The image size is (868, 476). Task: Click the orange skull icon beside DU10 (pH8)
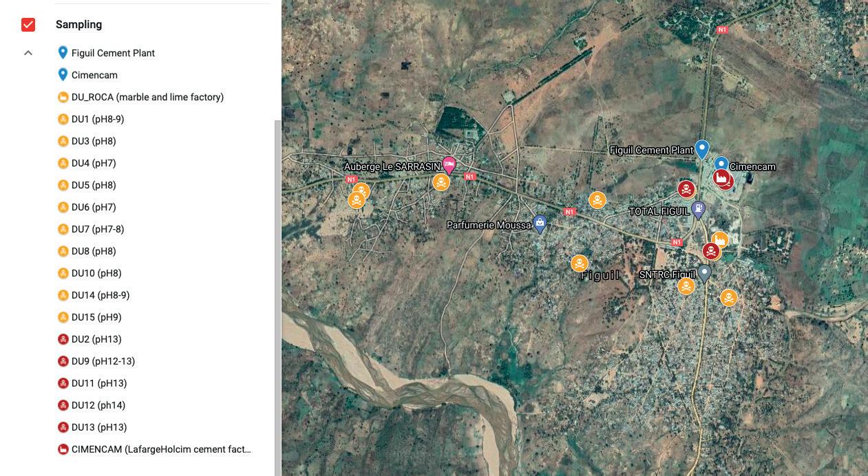coord(63,273)
